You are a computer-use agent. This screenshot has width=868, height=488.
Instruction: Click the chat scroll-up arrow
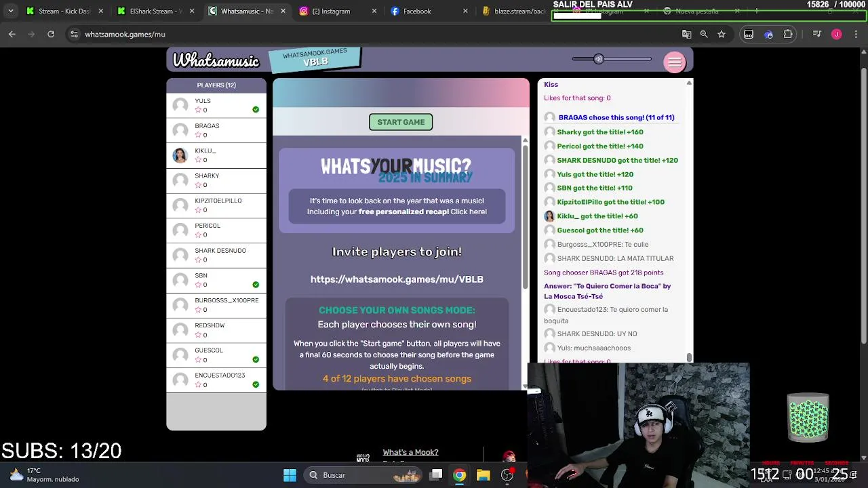[x=689, y=83]
